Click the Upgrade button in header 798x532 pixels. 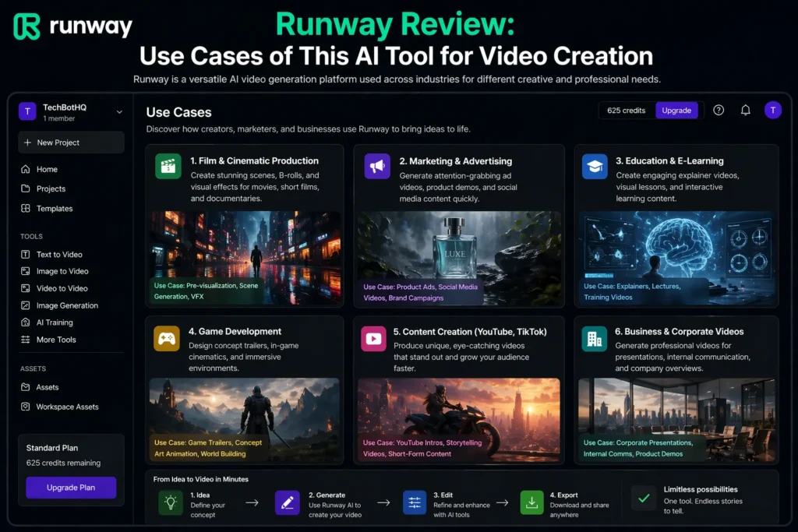[676, 111]
